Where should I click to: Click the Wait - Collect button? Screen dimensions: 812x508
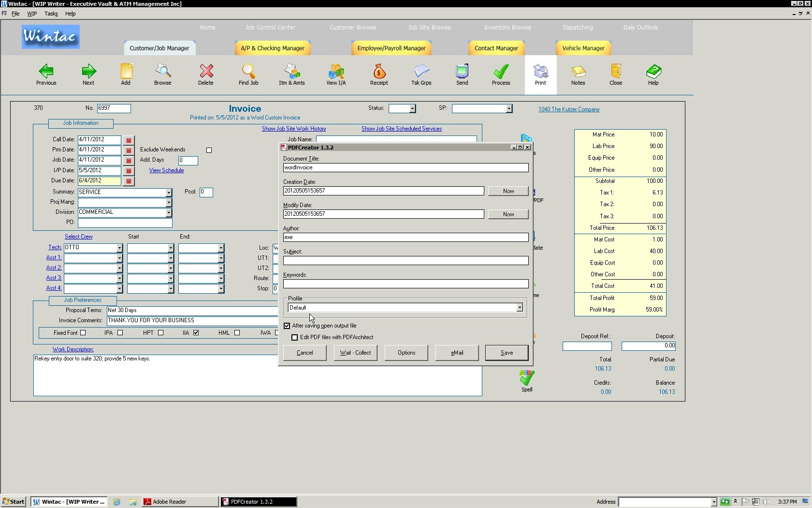coord(355,353)
